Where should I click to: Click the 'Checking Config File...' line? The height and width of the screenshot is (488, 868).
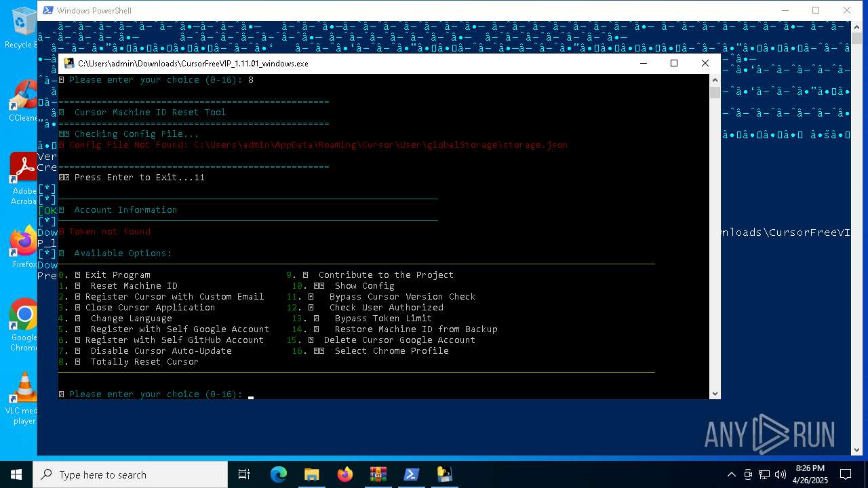click(137, 134)
